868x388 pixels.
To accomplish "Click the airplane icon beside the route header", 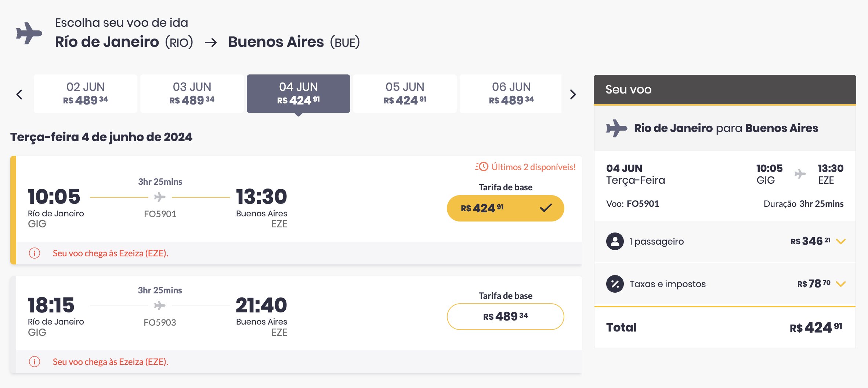I will pos(29,33).
